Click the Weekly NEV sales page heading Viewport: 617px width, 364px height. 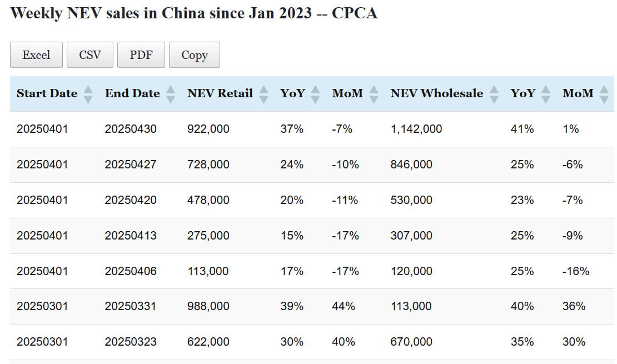click(x=194, y=13)
